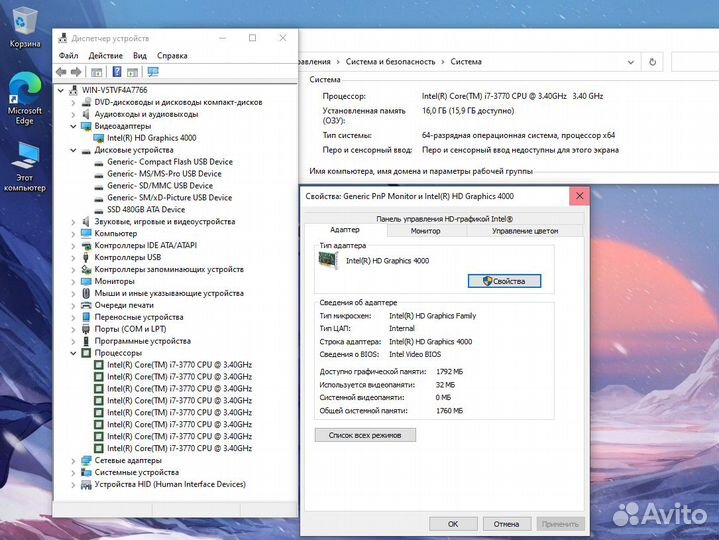Click the adapter card icon in properties dialog
The height and width of the screenshot is (540, 719).
[328, 260]
